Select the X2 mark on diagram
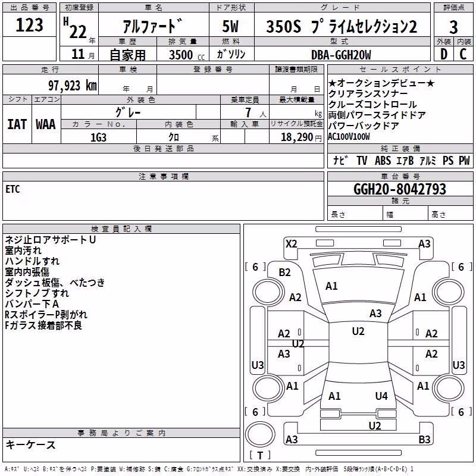Screen dimensions: 476x476 [291, 244]
